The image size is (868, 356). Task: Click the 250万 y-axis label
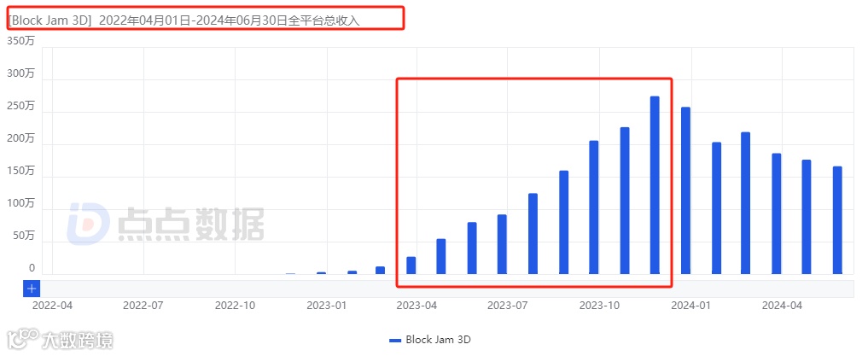pyautogui.click(x=20, y=107)
